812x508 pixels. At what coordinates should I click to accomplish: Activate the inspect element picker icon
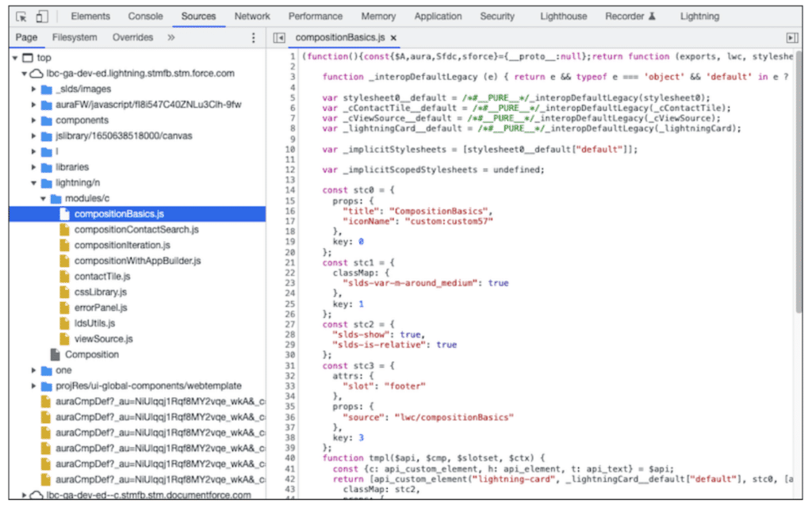coord(21,17)
